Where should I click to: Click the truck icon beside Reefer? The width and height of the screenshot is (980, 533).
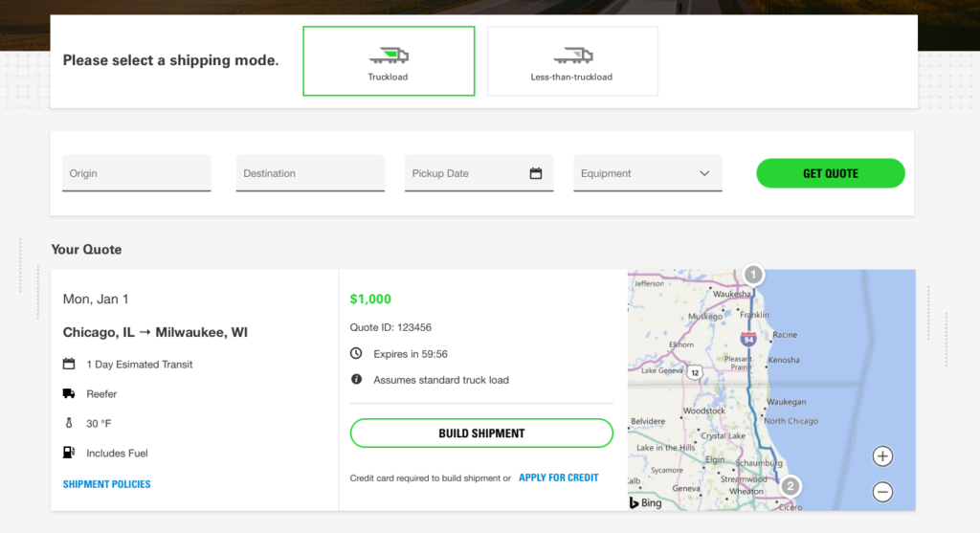click(69, 393)
